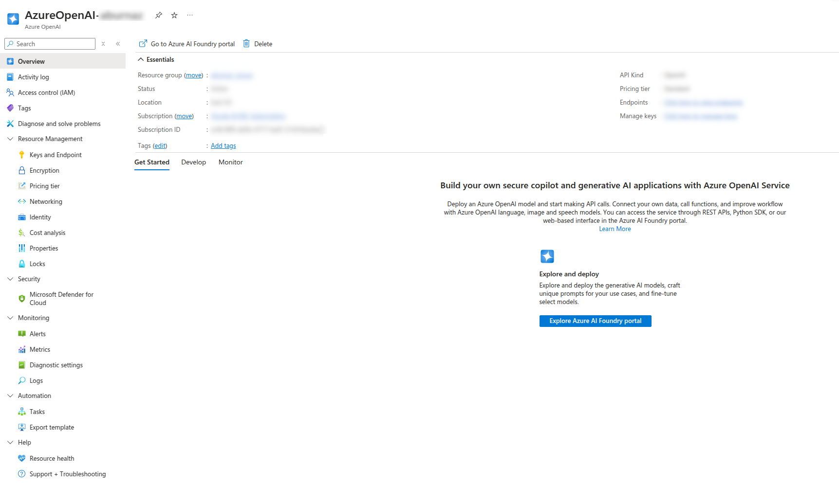Click the Azure OpenAI resource logo
The width and height of the screenshot is (839, 504).
(x=13, y=19)
